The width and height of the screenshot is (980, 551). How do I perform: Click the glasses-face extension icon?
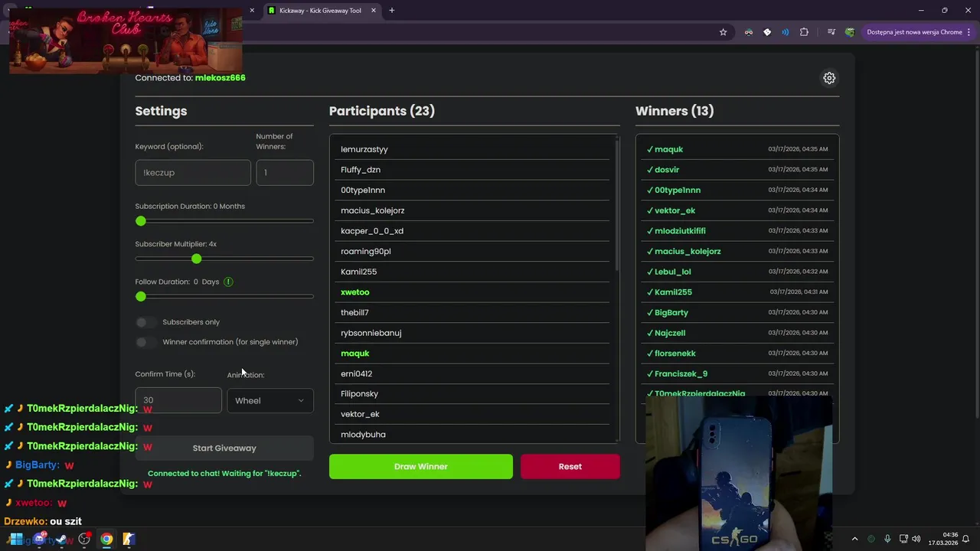click(749, 32)
